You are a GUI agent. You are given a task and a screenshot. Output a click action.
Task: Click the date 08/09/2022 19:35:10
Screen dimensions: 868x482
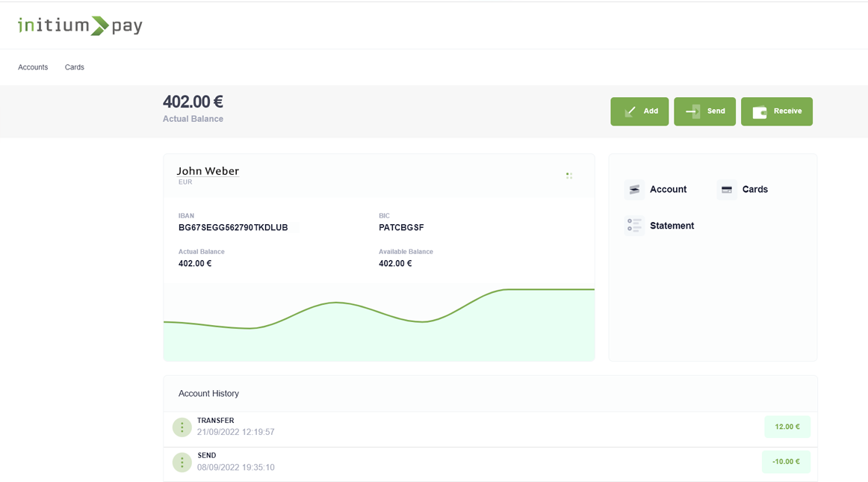coord(236,467)
